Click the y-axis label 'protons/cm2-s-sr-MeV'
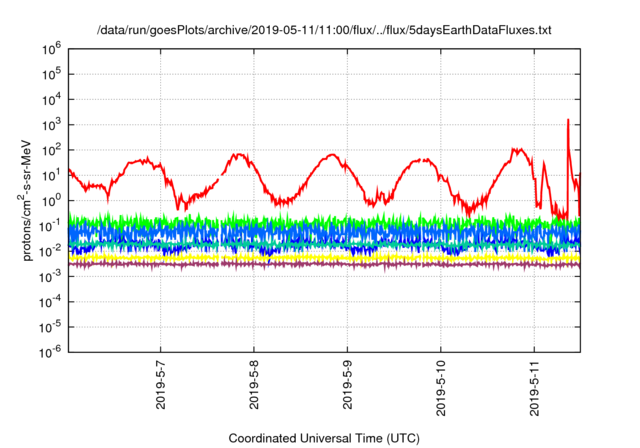This screenshot has height=448, width=640. [x=25, y=200]
